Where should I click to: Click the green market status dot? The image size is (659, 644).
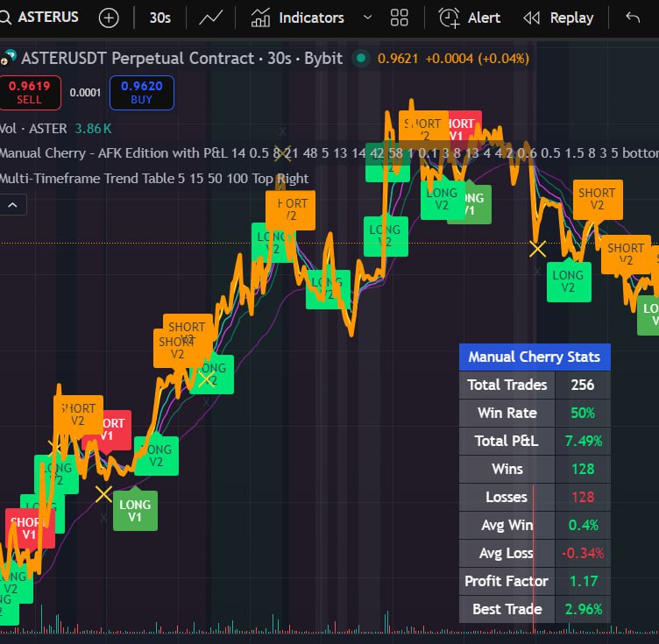[360, 59]
